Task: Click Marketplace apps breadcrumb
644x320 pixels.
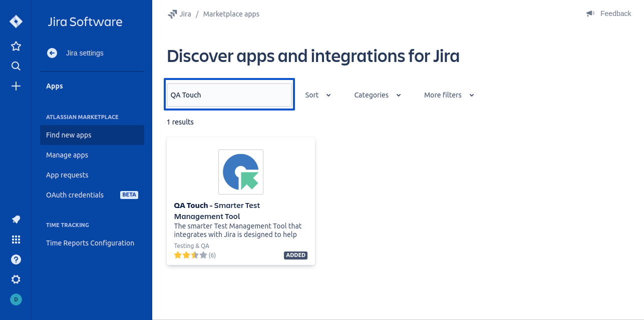Action: click(231, 14)
